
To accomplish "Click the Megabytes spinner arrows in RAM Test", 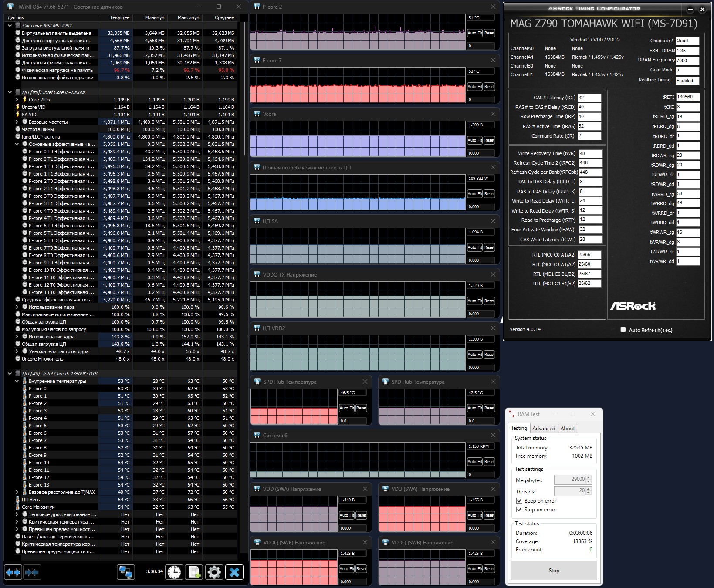I will point(589,479).
